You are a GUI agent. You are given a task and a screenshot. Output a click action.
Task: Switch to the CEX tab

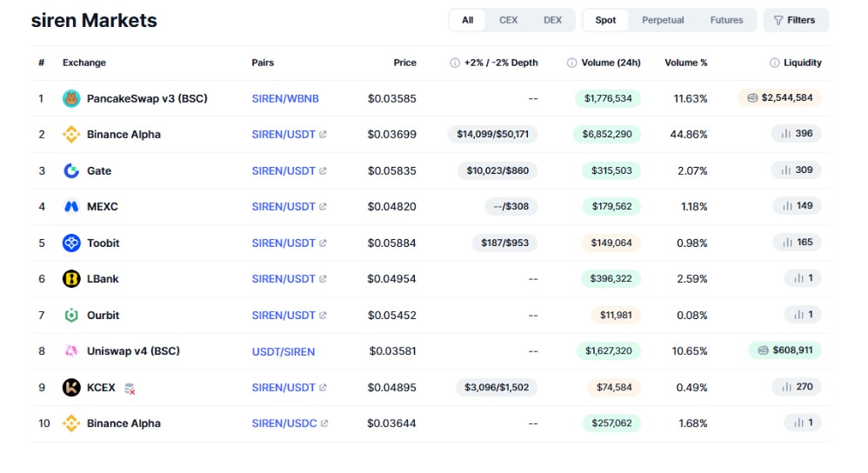pos(508,20)
